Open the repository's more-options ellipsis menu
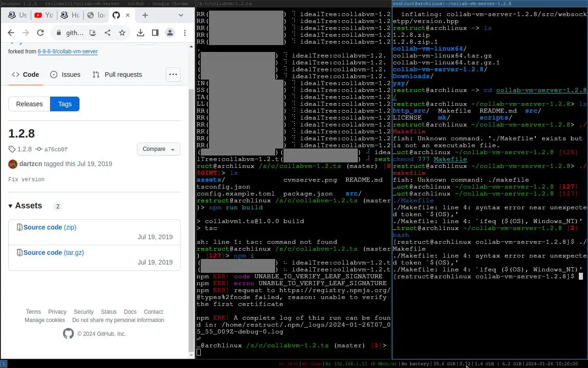The width and height of the screenshot is (588, 368). coord(173,75)
